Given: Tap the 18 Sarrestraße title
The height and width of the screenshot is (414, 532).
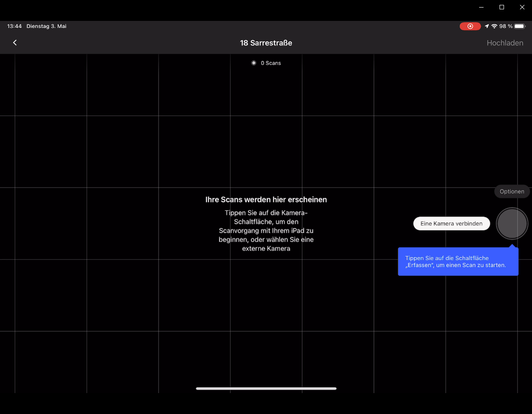Looking at the screenshot, I should [266, 43].
